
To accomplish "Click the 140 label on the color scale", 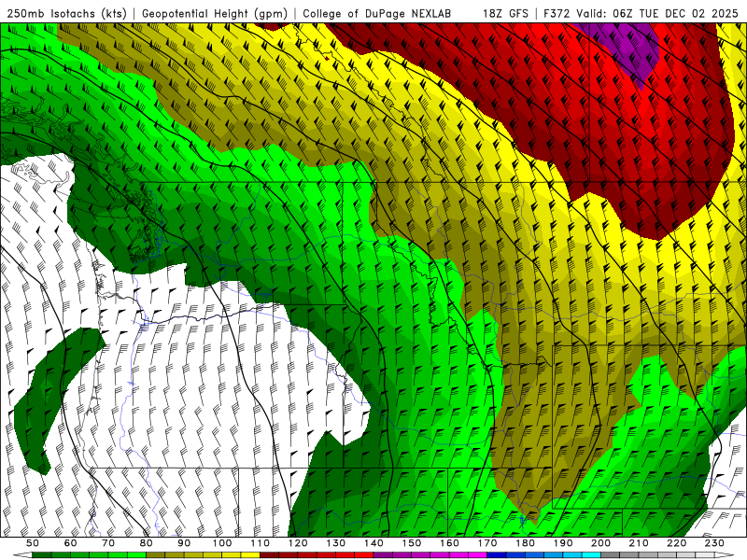I will click(x=374, y=543).
